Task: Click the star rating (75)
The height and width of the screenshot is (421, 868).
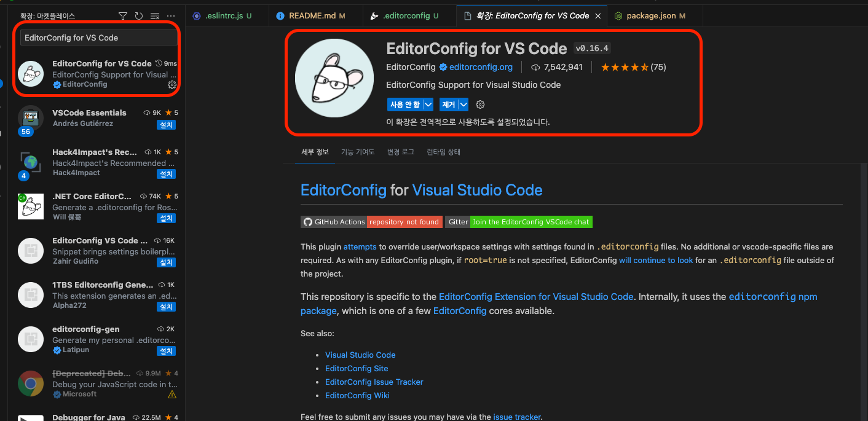Action: tap(633, 67)
